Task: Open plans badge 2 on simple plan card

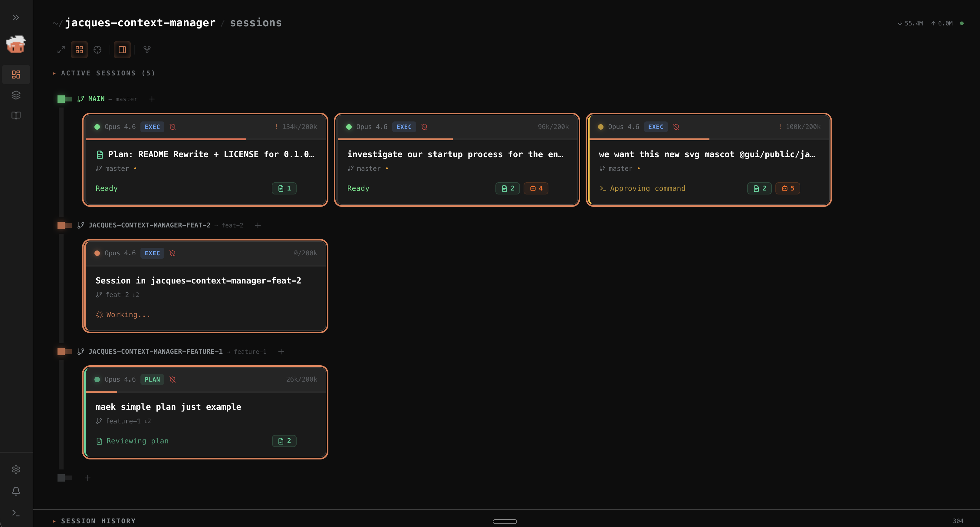Action: pyautogui.click(x=284, y=441)
